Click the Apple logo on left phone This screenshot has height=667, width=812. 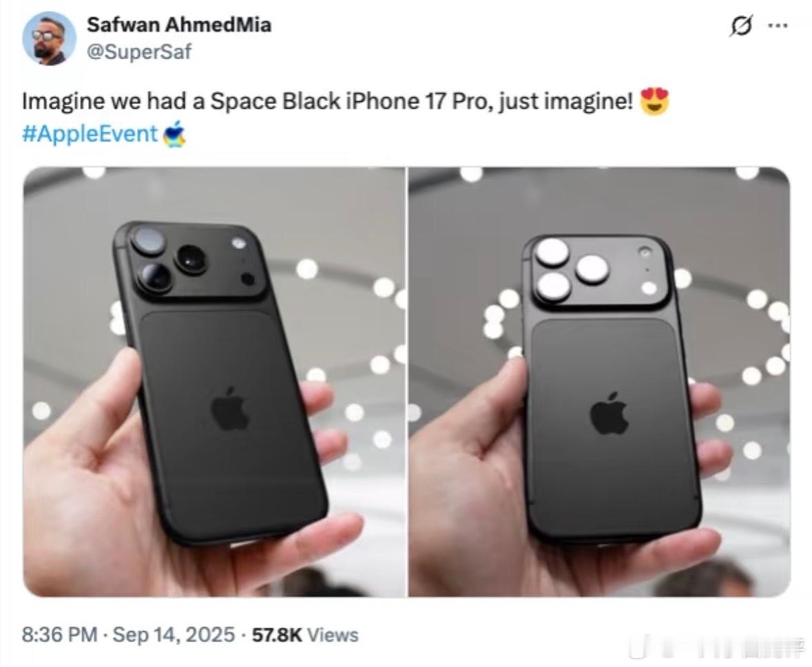coord(230,409)
